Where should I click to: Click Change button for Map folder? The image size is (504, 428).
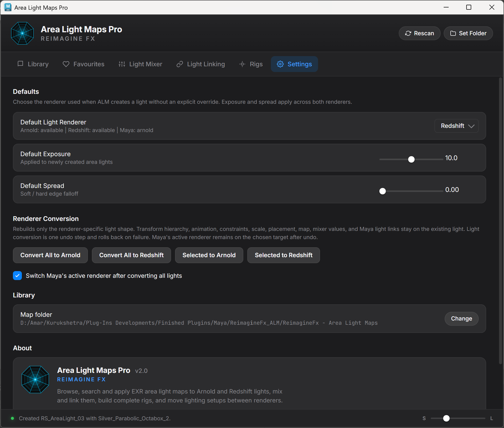(462, 319)
